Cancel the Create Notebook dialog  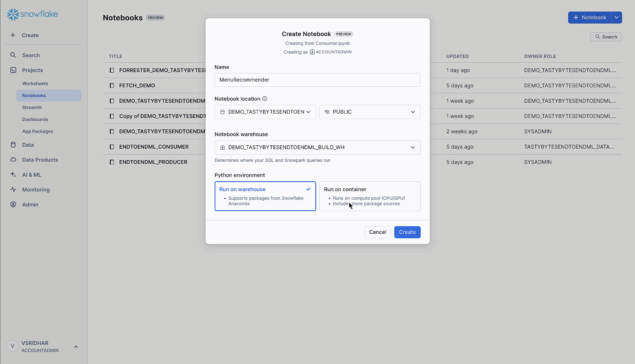click(377, 232)
